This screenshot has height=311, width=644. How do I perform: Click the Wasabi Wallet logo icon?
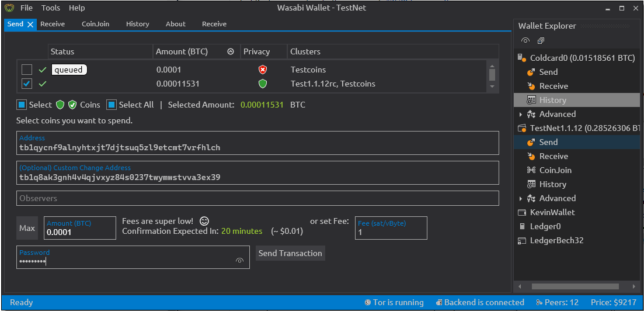pos(9,8)
